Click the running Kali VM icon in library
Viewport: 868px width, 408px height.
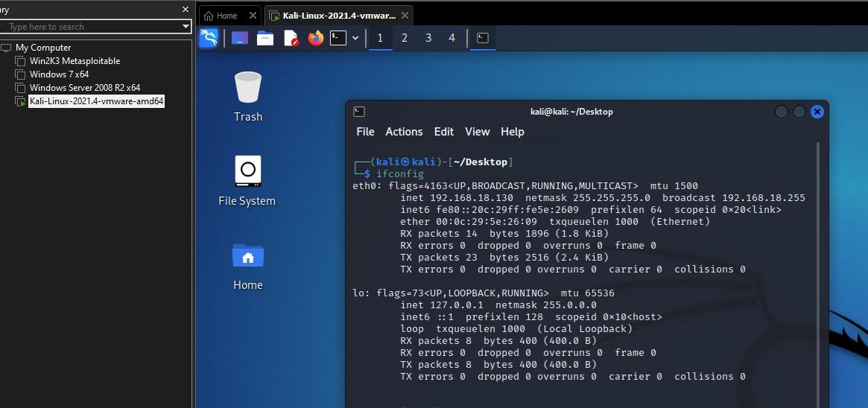[20, 101]
